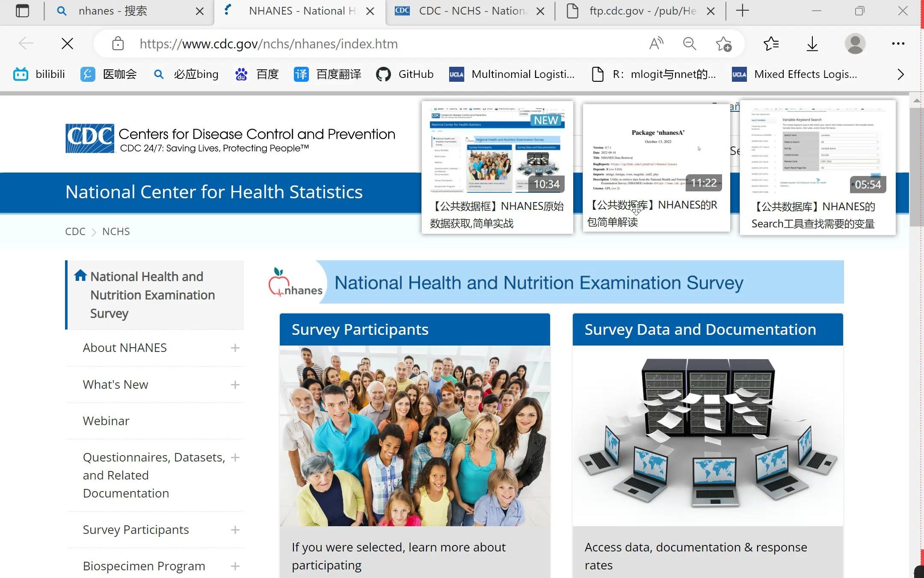This screenshot has width=924, height=578.
Task: Expand the What's New section
Action: [x=235, y=385]
